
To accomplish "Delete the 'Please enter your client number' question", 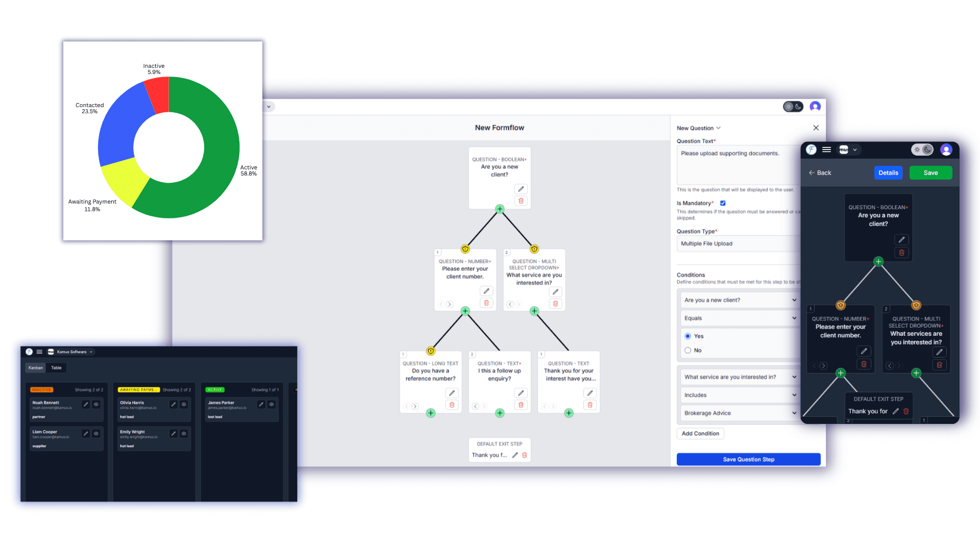I will (x=486, y=303).
